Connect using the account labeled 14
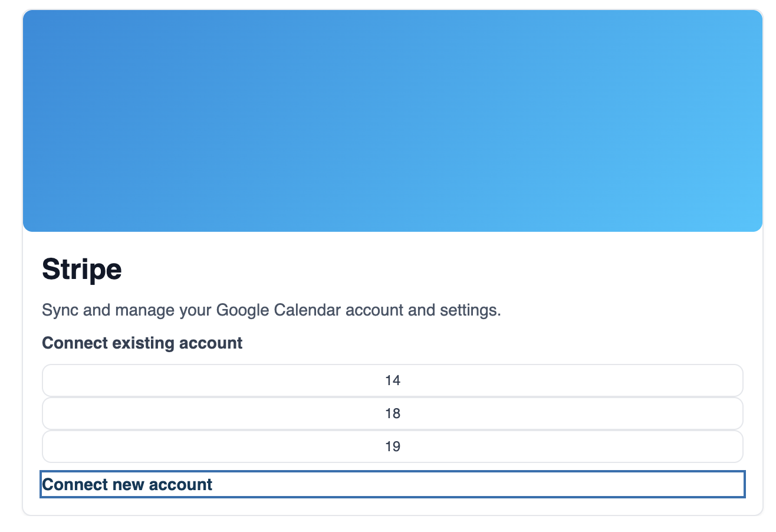 coord(392,380)
